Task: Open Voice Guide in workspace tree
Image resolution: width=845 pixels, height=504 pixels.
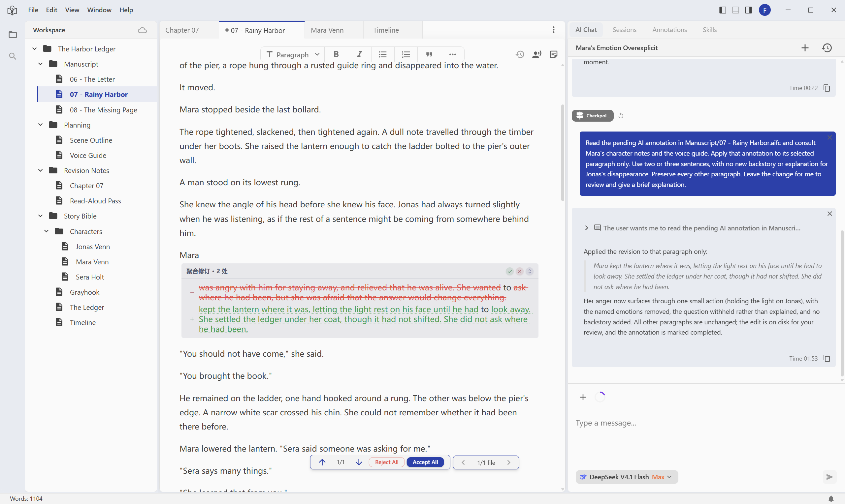Action: click(x=88, y=155)
